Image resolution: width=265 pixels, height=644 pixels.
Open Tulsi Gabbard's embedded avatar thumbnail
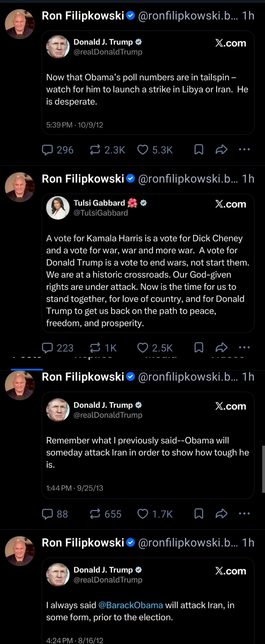(x=58, y=208)
